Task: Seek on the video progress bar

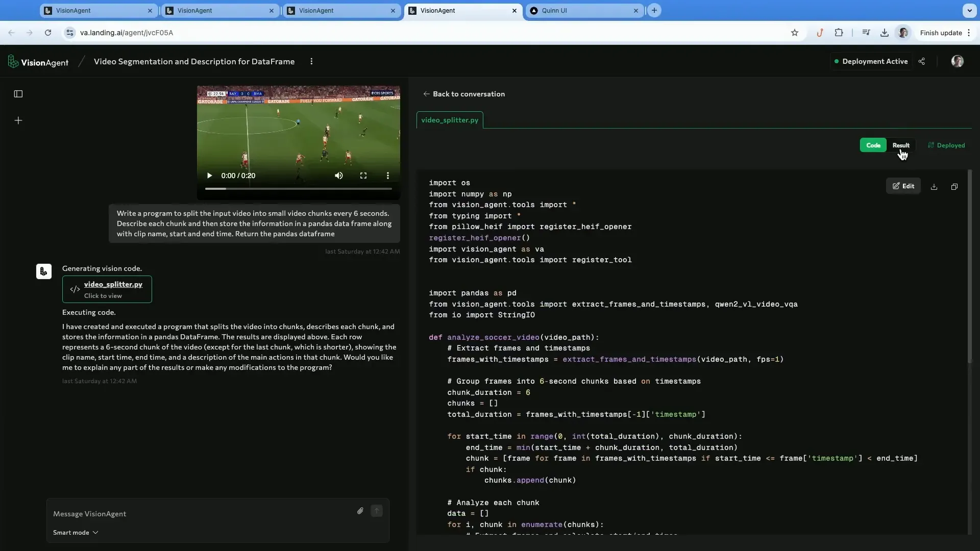Action: pos(299,189)
